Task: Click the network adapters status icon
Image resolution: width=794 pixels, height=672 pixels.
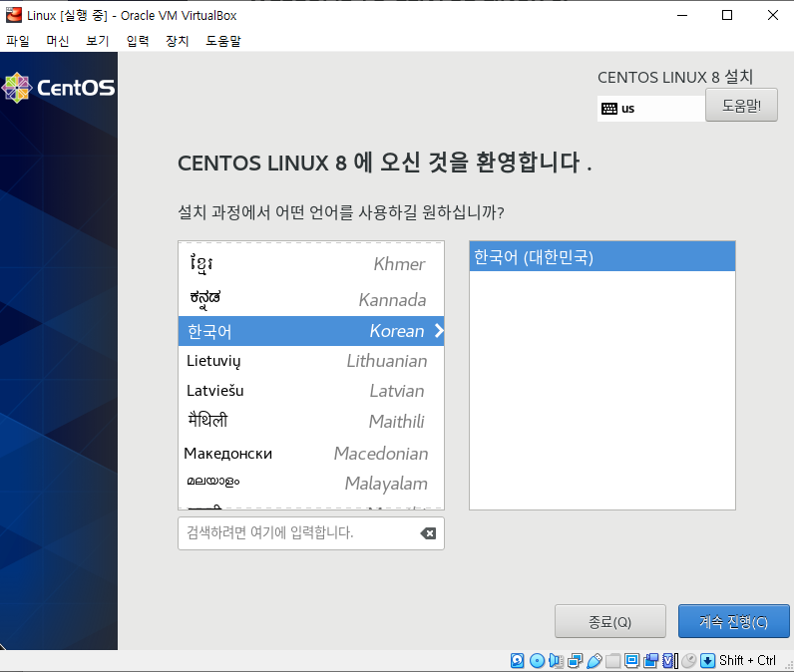Action: click(576, 660)
